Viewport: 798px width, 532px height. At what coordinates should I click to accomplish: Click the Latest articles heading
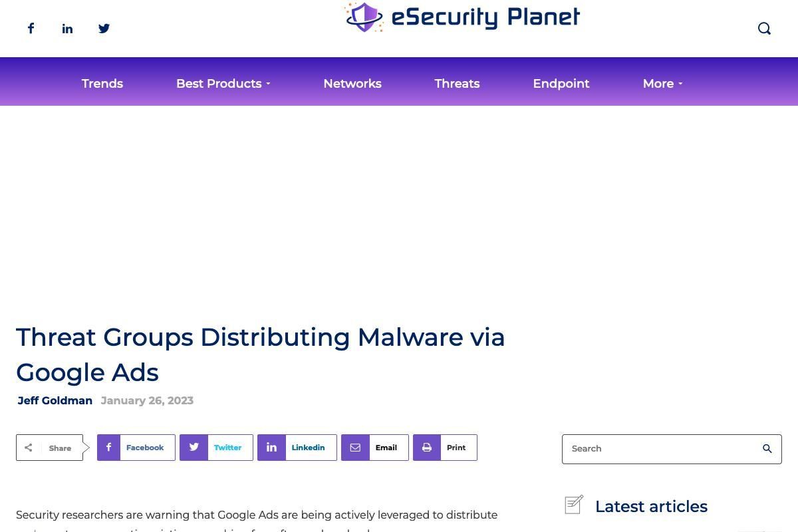click(651, 506)
